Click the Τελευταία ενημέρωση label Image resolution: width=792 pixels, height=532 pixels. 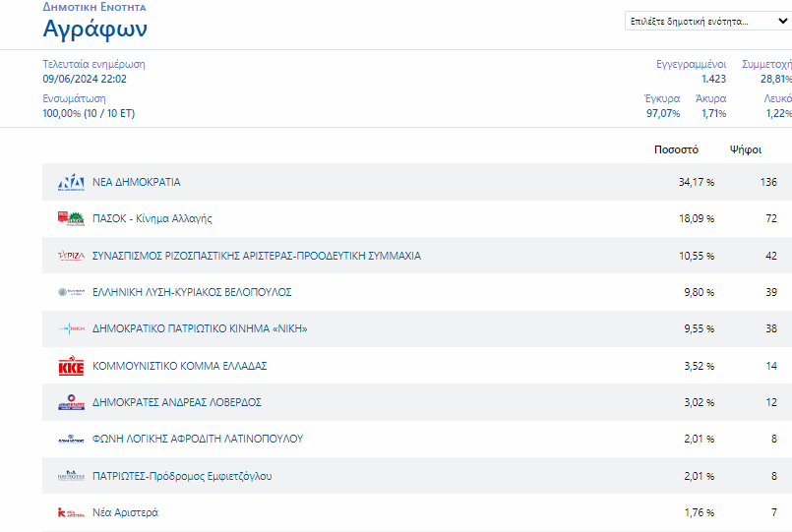coord(93,64)
